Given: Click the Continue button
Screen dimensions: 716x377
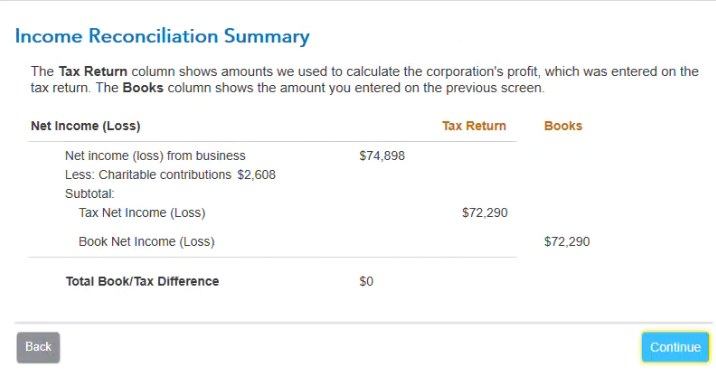Looking at the screenshot, I should [x=675, y=347].
